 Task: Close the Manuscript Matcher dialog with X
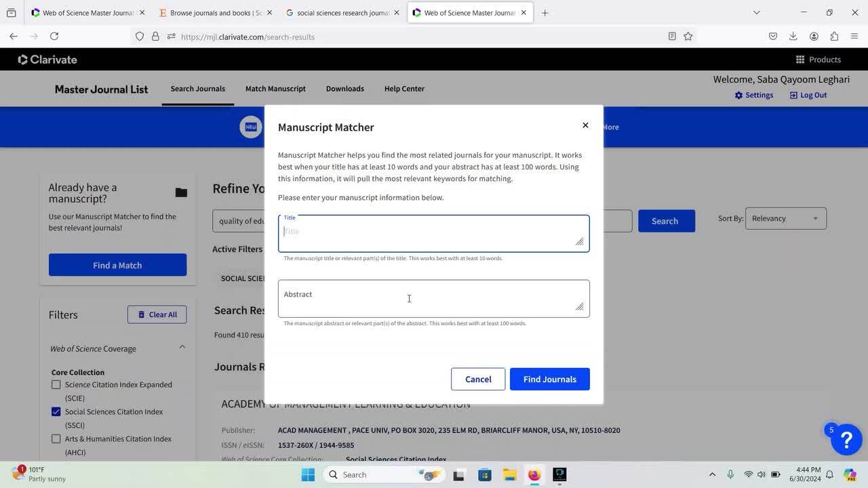click(585, 125)
